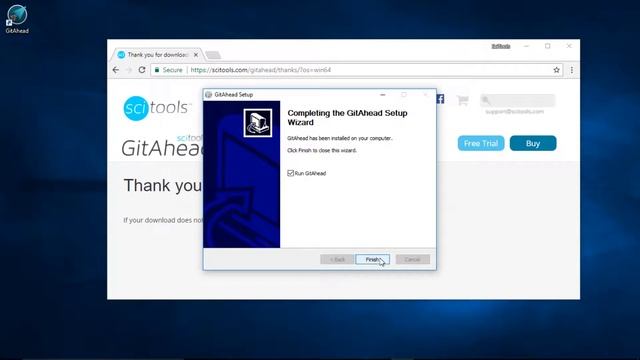The image size is (640, 360).
Task: Close the Thank you for download tab
Action: (x=196, y=55)
